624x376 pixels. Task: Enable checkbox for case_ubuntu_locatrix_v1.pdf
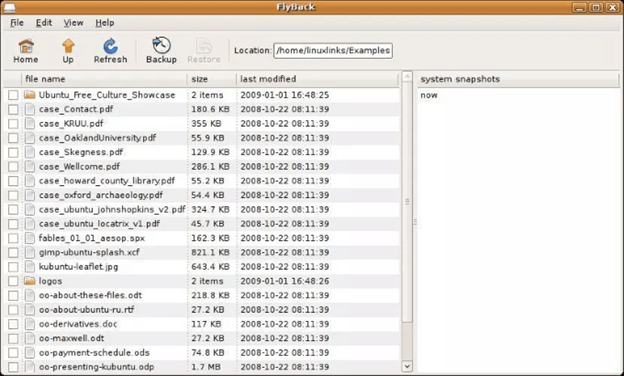13,224
